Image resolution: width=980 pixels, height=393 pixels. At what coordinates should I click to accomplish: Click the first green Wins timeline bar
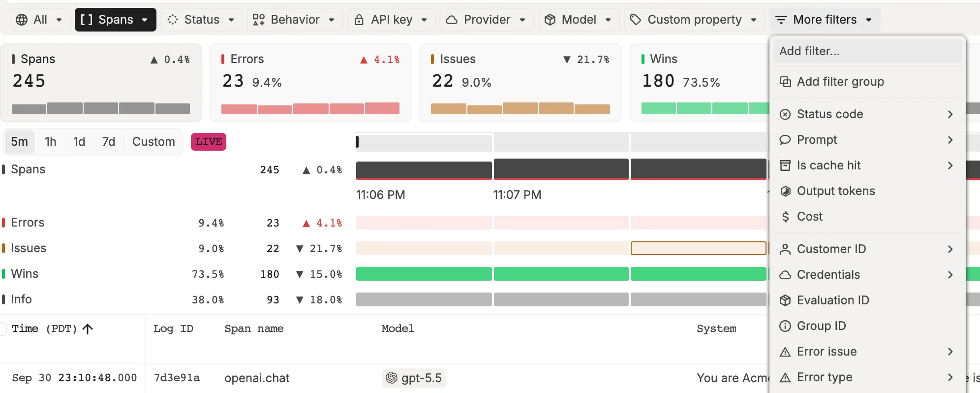pos(424,274)
